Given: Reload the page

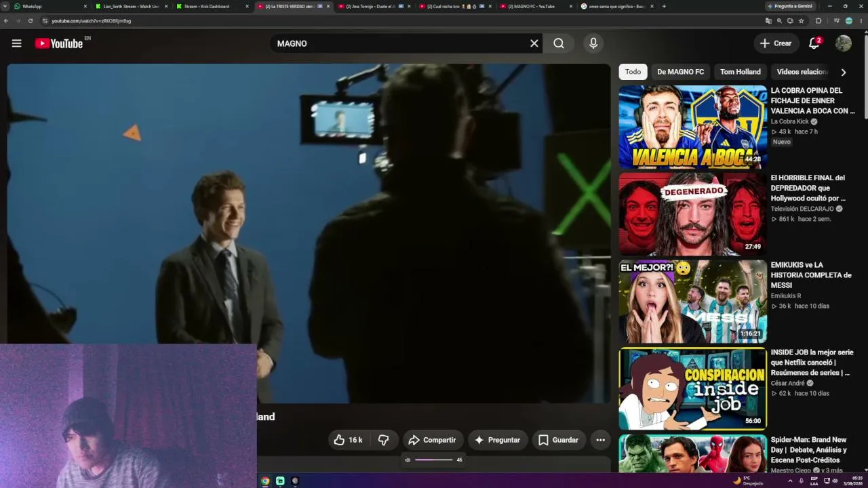Looking at the screenshot, I should [x=31, y=21].
